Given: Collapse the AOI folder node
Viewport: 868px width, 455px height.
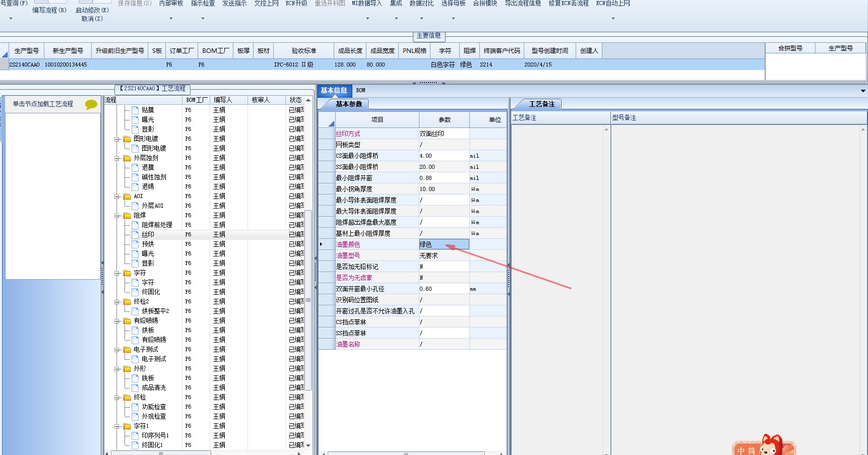Looking at the screenshot, I should point(117,197).
